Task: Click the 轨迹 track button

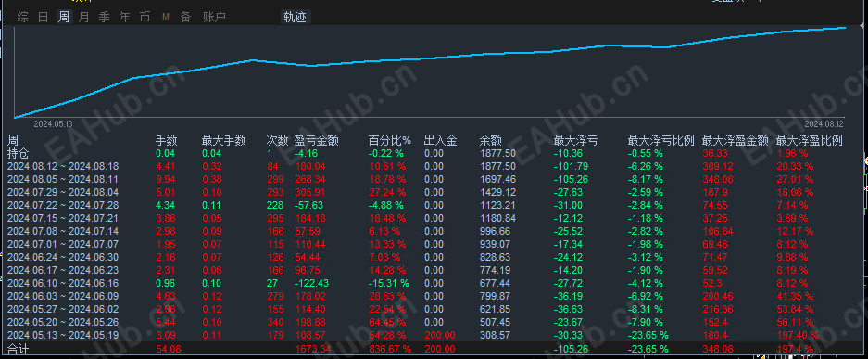Action: pos(296,18)
